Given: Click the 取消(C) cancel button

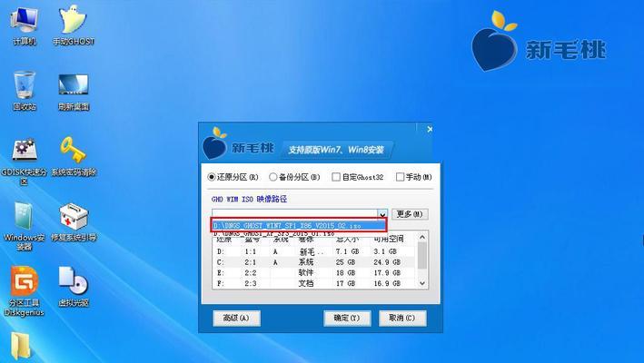Looking at the screenshot, I should pos(402,318).
